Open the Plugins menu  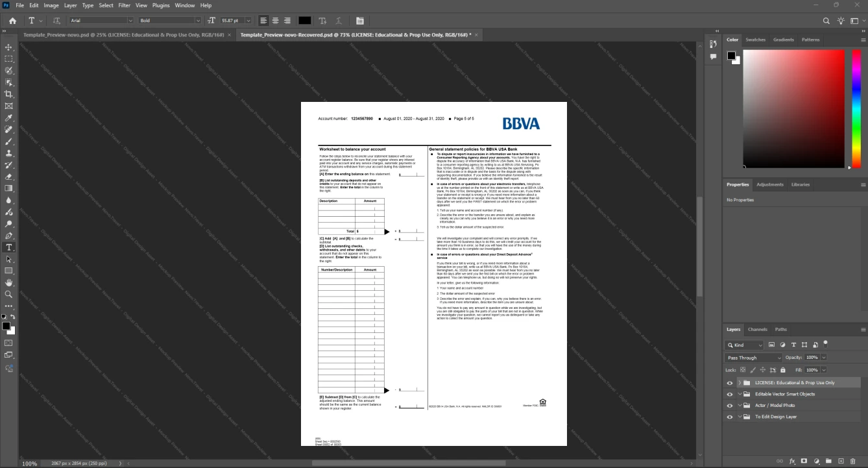pos(161,5)
